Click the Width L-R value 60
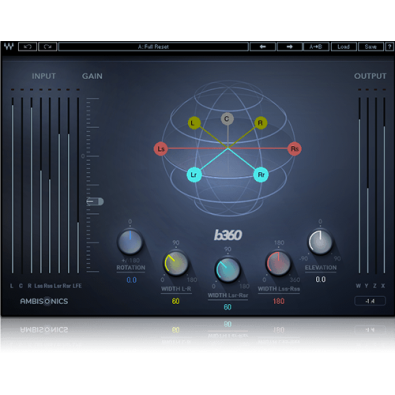This screenshot has height=395, width=395. 176,301
